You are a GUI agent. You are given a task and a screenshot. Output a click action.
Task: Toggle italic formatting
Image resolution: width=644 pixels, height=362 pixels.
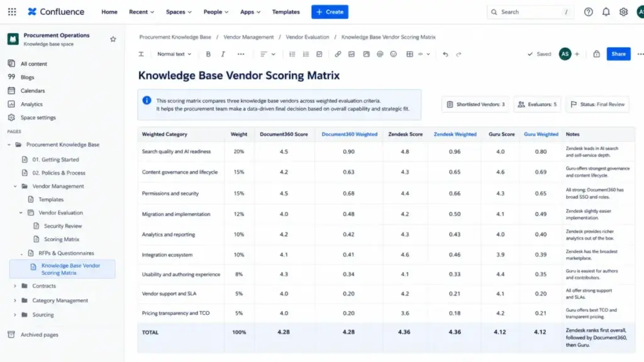pos(223,54)
